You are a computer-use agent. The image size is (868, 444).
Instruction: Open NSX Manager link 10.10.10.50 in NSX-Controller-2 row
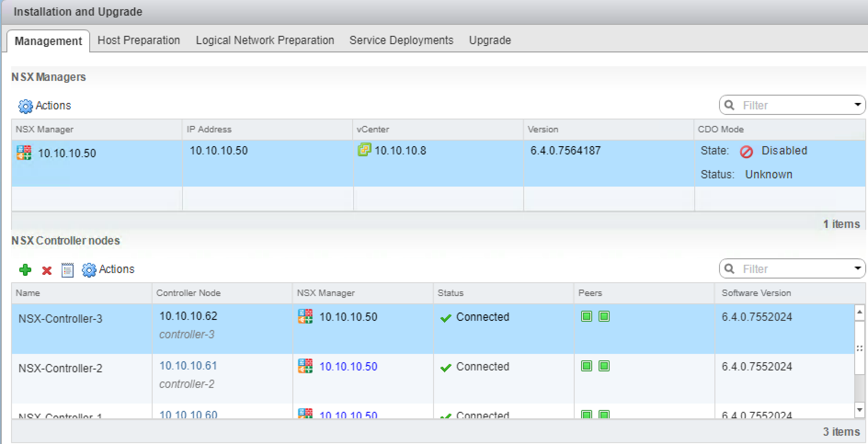point(348,367)
